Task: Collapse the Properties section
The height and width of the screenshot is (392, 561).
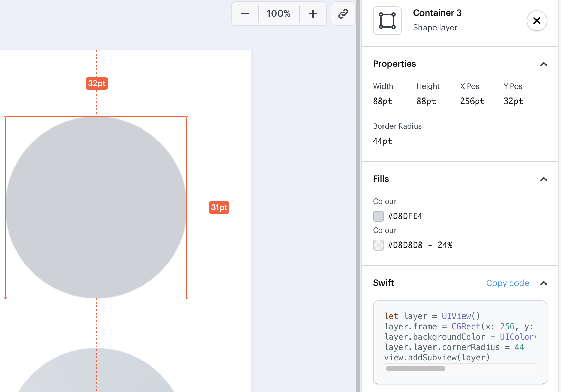Action: 544,64
